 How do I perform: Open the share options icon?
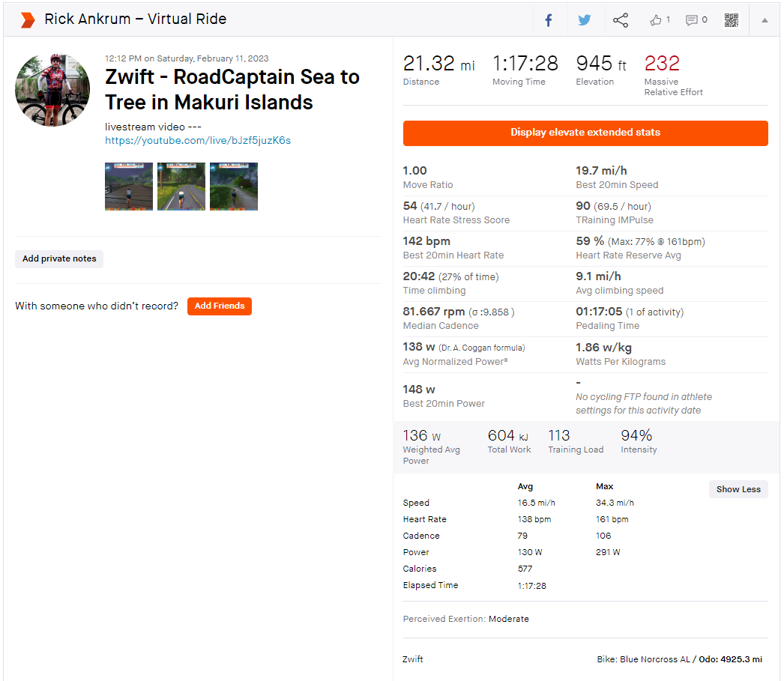(x=621, y=20)
